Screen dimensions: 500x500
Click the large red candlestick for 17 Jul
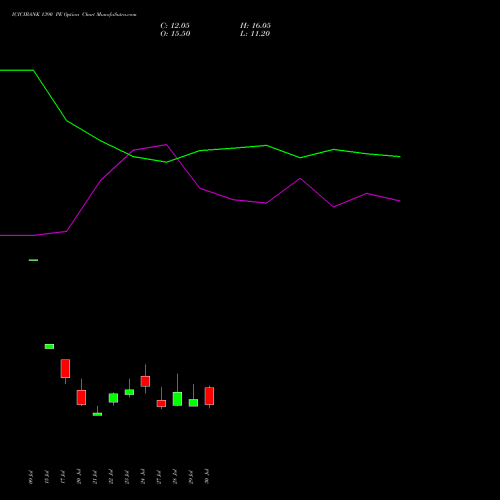pos(65,368)
